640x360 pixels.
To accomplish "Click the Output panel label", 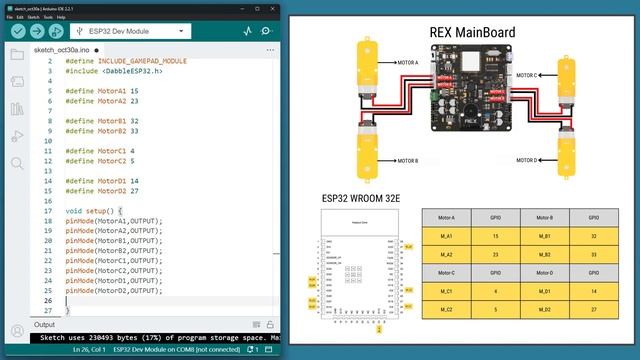I will 44,324.
